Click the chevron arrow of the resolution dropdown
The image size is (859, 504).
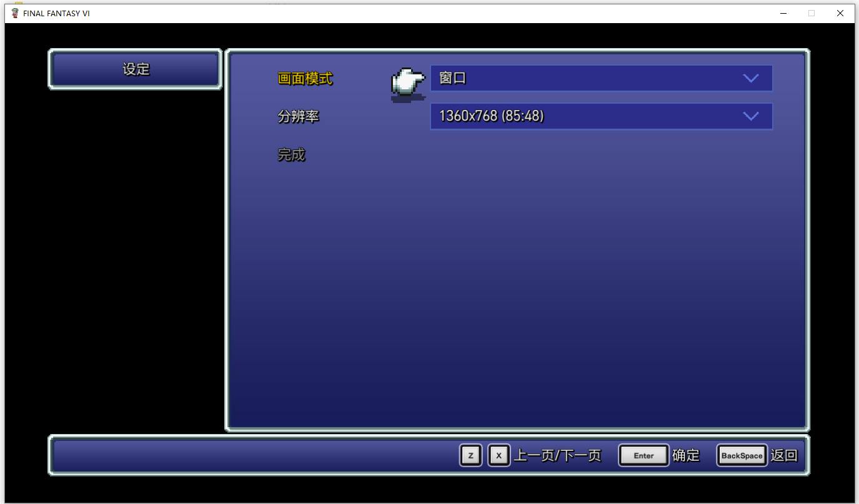click(751, 116)
